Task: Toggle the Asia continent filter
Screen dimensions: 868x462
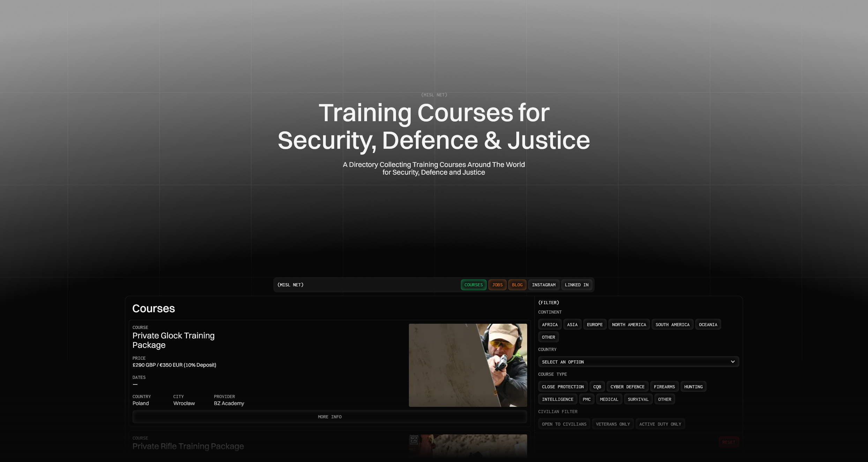Action: pos(572,325)
